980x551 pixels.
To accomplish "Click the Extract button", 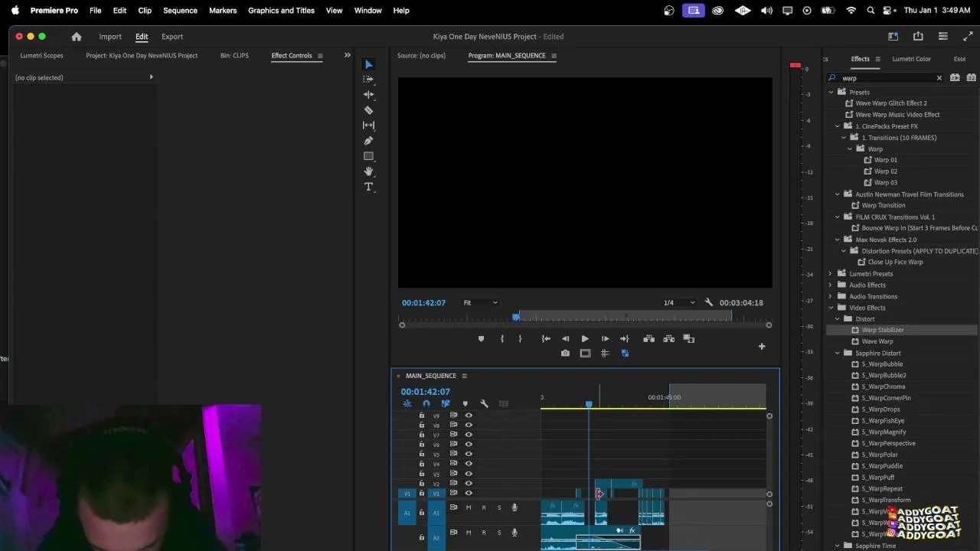I will [668, 339].
